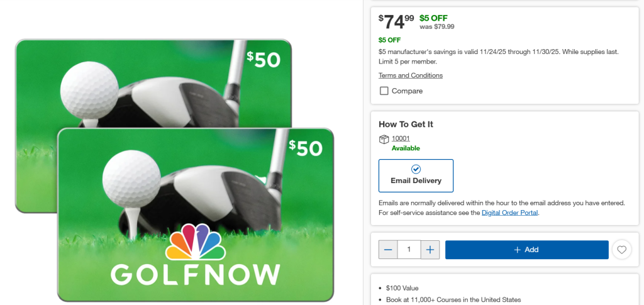Viewport: 644px width, 305px height.
Task: Click the green Available status text
Action: [x=406, y=148]
